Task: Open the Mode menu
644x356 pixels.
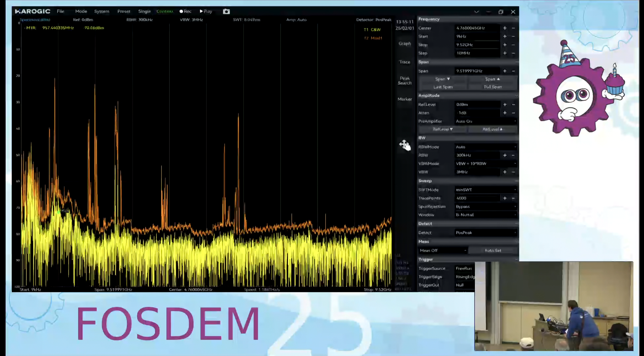Action: point(81,11)
